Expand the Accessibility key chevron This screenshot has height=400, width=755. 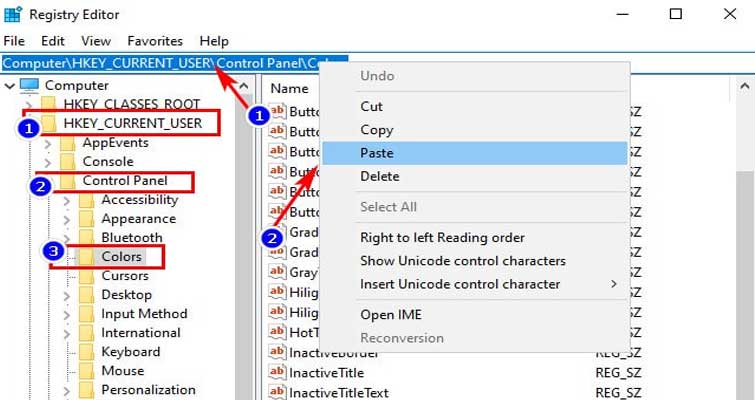point(67,200)
